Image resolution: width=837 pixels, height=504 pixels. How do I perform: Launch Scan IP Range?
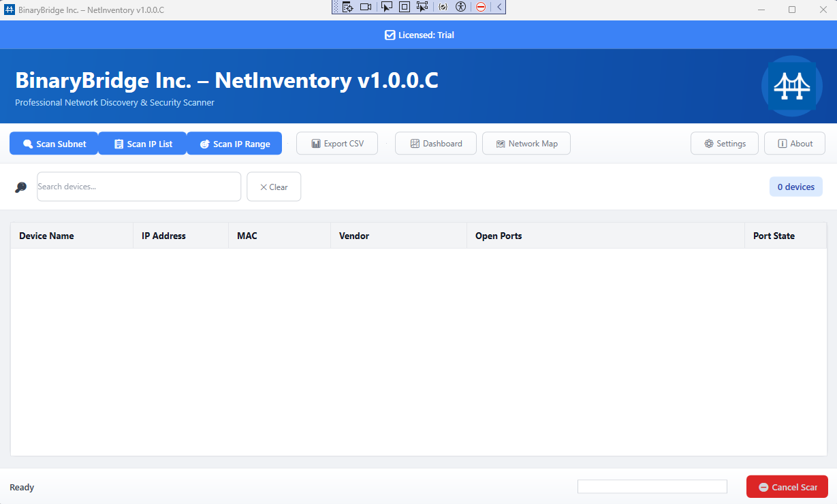234,143
